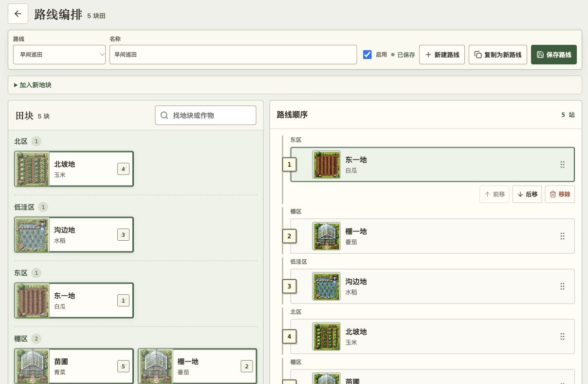Remove stop with 移除 button
Viewport: 588px width, 384px height.
pyautogui.click(x=560, y=194)
